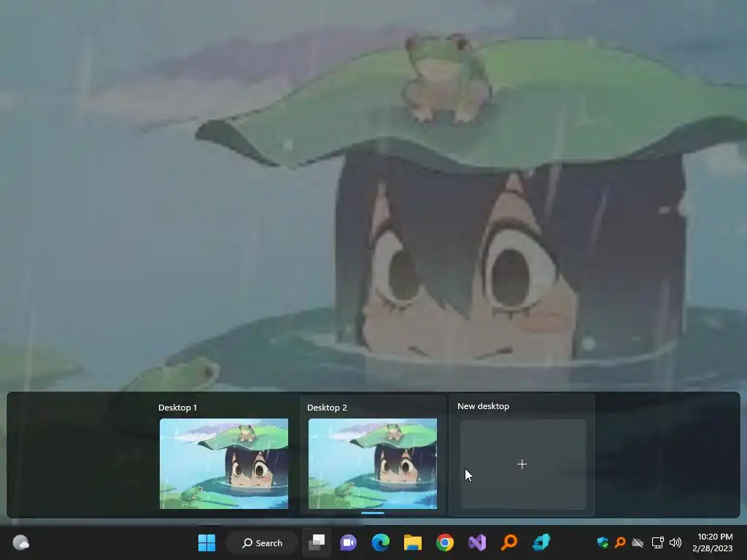Launch Microsoft Edge from taskbar

(380, 542)
